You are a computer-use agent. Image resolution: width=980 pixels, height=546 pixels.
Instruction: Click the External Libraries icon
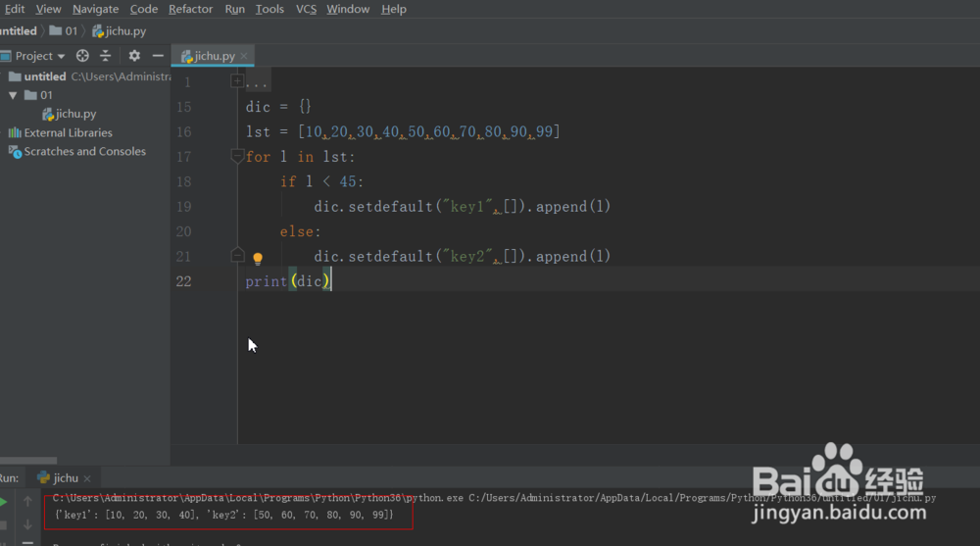coord(15,132)
